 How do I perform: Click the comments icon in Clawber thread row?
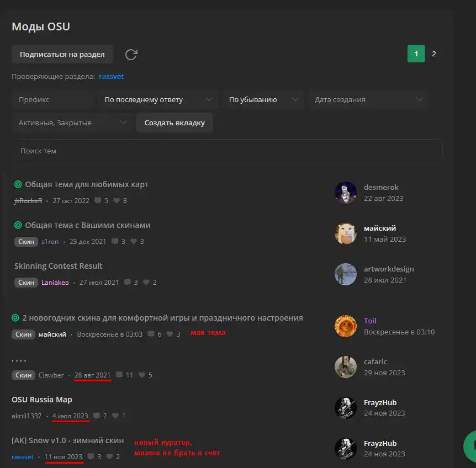point(119,375)
